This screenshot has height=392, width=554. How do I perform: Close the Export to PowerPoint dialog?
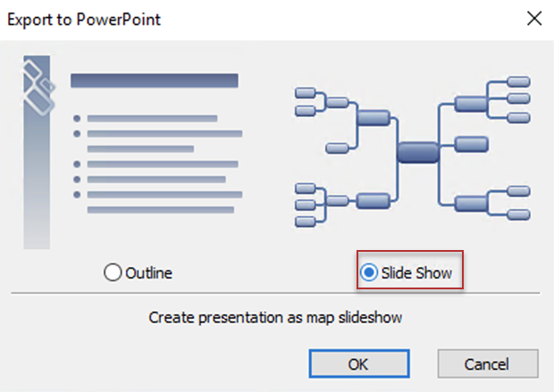pyautogui.click(x=534, y=18)
